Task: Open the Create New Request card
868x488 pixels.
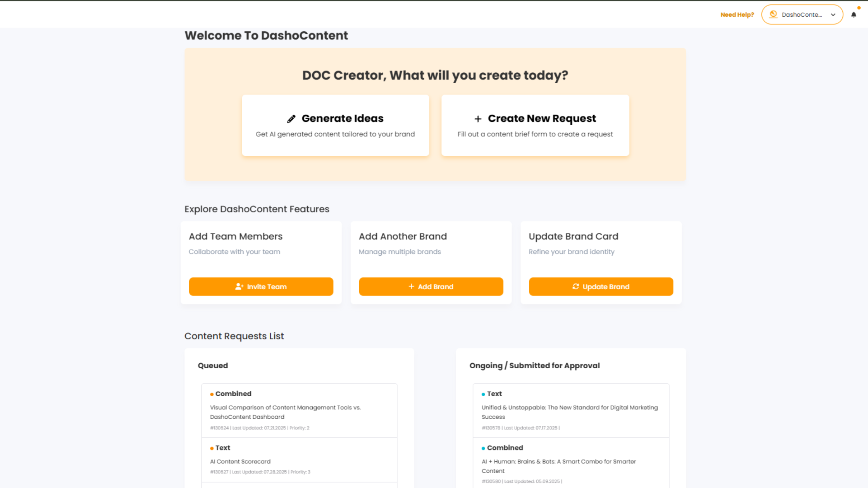Action: 535,125
